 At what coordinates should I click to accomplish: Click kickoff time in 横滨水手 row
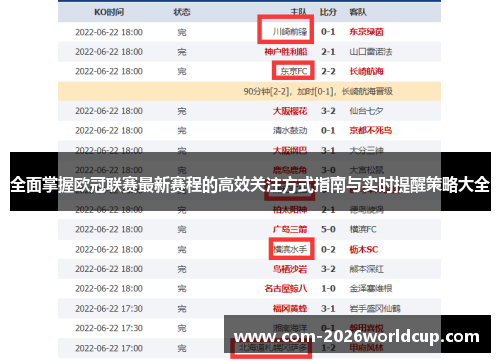coord(109,250)
